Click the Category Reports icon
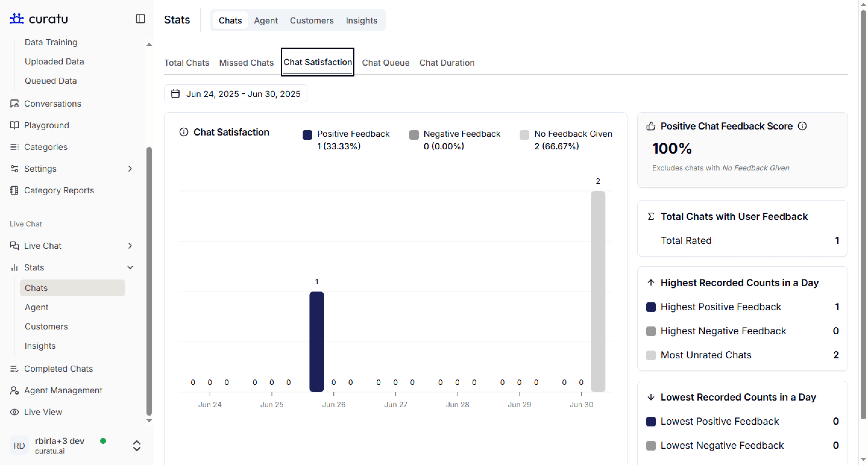868x465 pixels. coord(14,190)
